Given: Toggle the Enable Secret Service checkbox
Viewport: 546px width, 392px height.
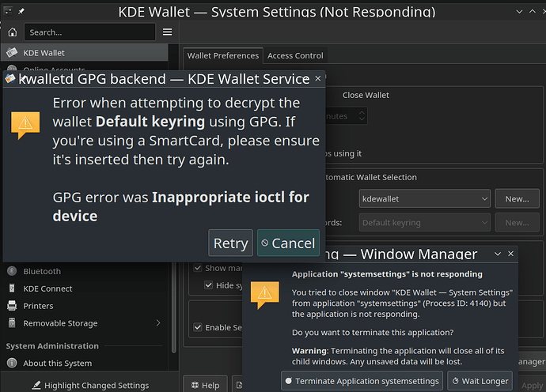Looking at the screenshot, I should [x=198, y=327].
